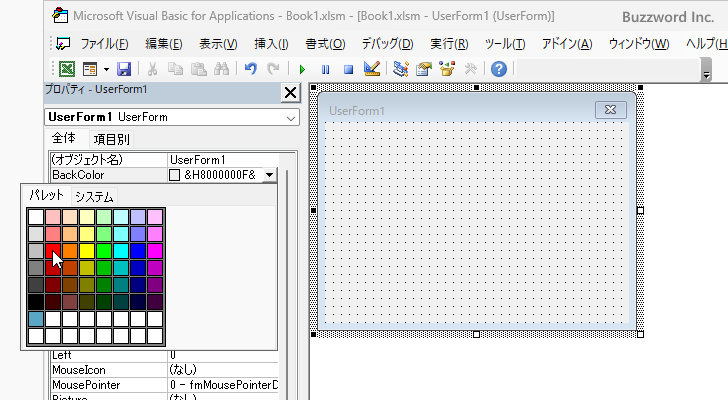This screenshot has width=728, height=400.
Task: Open Properties Window toolbar icon
Action: (x=423, y=69)
